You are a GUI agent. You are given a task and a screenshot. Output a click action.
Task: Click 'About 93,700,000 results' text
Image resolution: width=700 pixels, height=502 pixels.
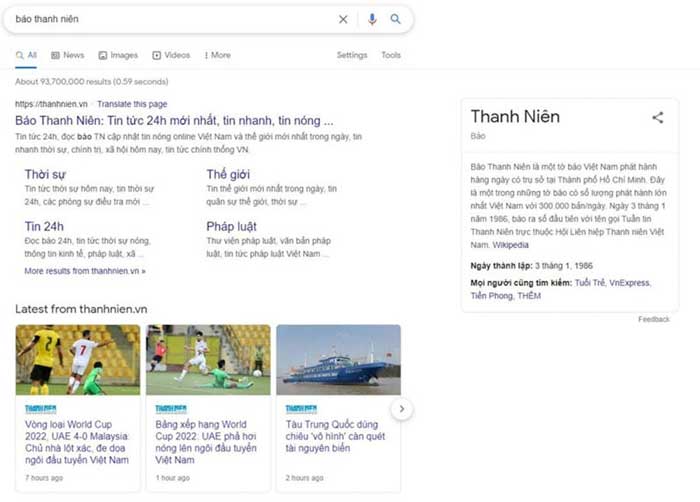tap(92, 82)
